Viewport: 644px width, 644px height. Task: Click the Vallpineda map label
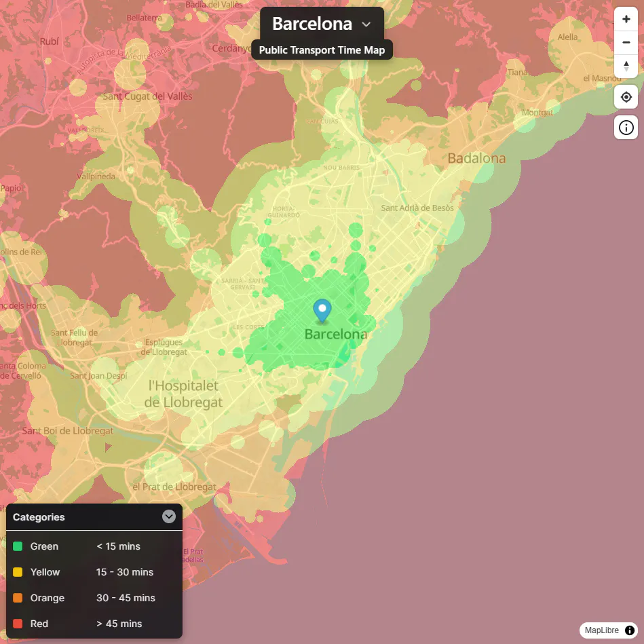(96, 176)
